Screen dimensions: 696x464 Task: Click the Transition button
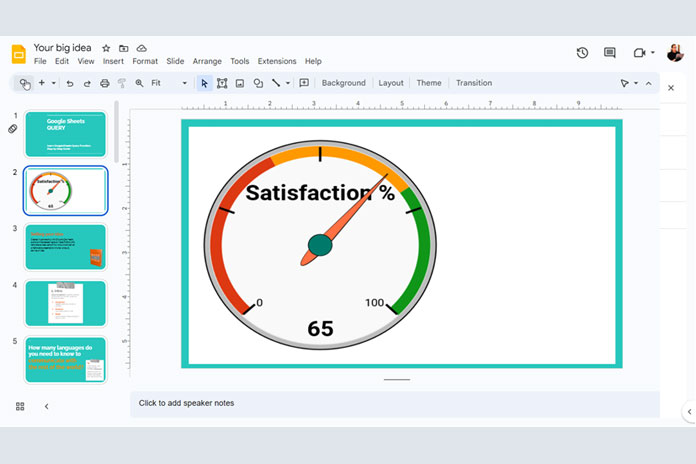click(474, 83)
